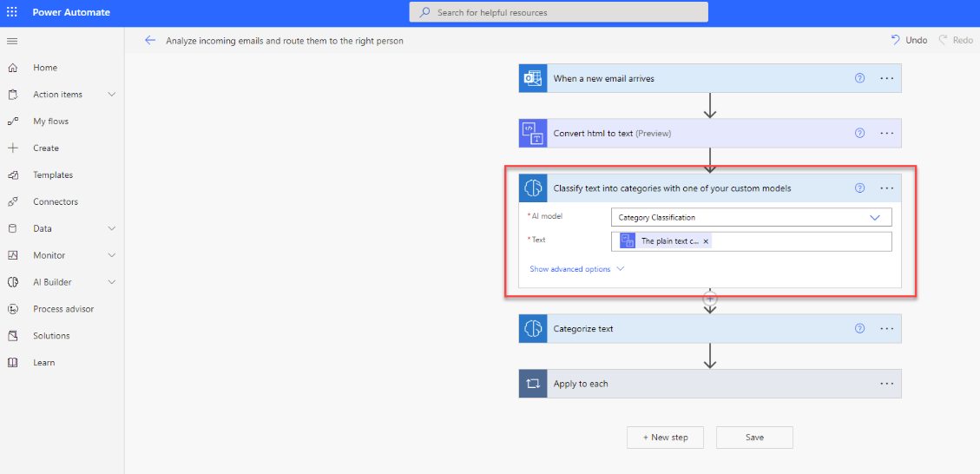Image resolution: width=980 pixels, height=474 pixels.
Task: Open more options for Categorize text
Action: coord(887,328)
